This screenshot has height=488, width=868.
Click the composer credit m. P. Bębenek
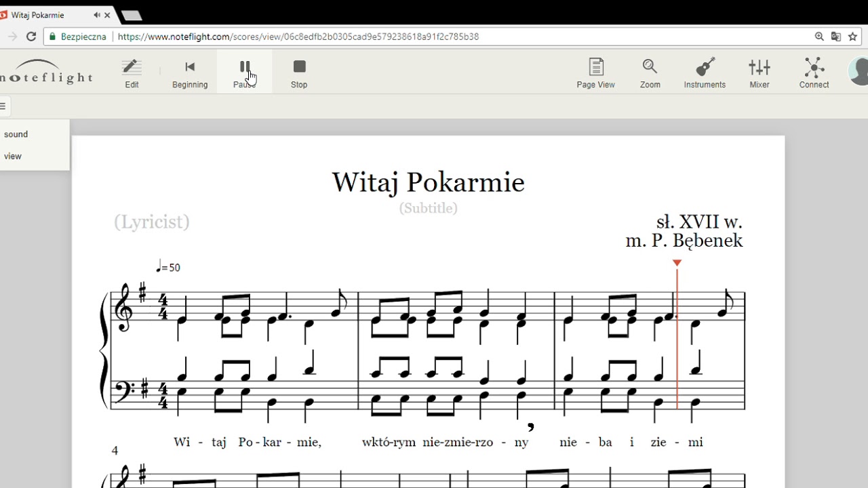tap(684, 241)
